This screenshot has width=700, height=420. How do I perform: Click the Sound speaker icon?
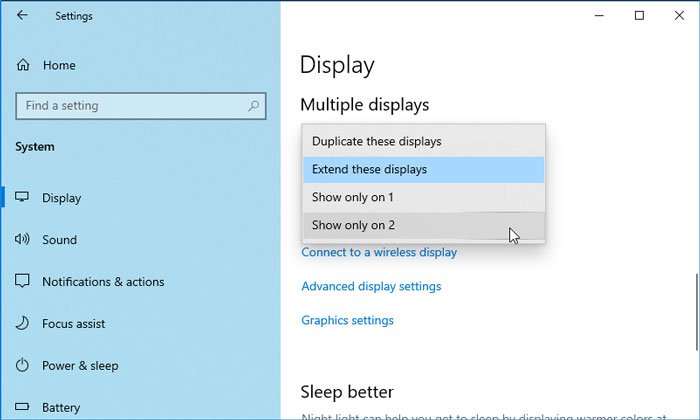(x=22, y=239)
